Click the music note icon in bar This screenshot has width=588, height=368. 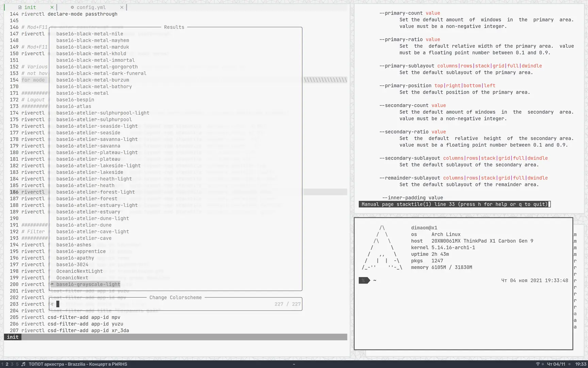23,364
